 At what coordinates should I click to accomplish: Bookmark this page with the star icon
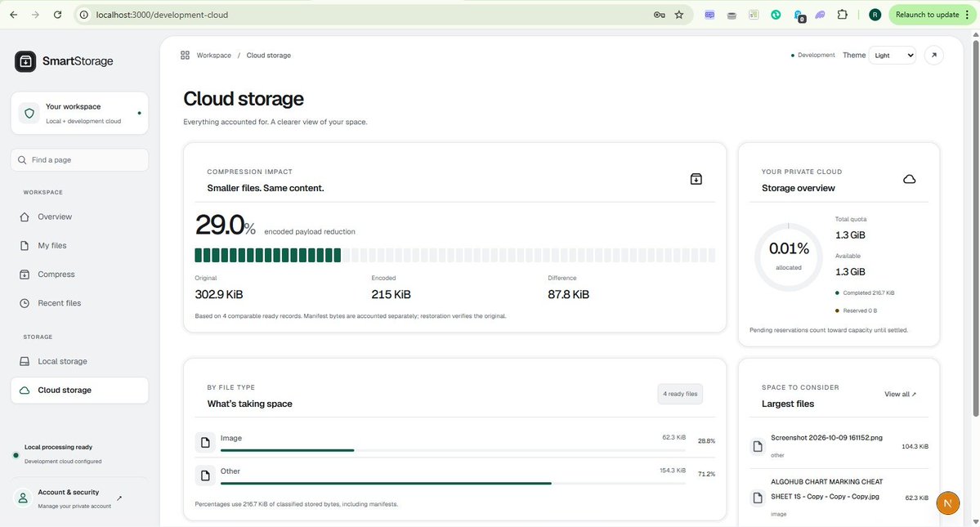tap(679, 15)
